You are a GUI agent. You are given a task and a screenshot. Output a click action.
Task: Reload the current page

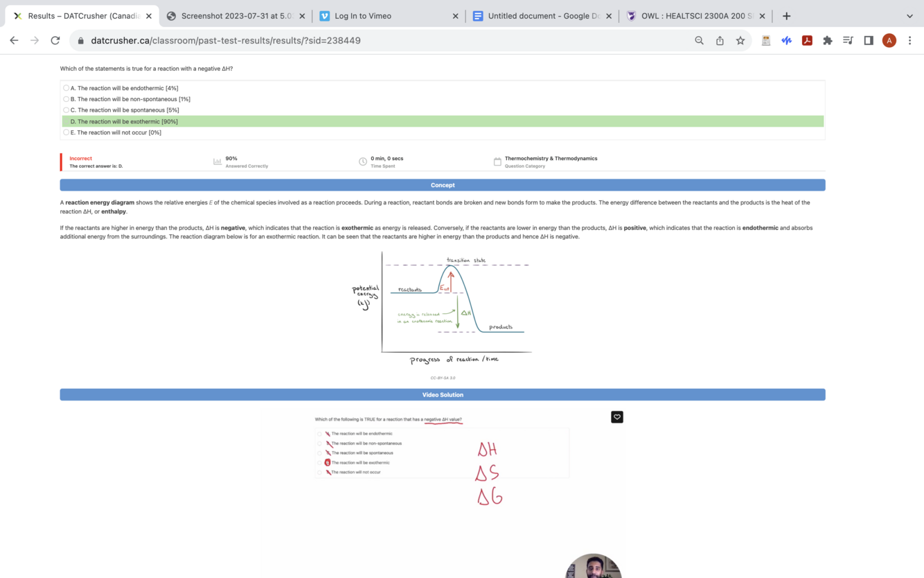click(55, 40)
